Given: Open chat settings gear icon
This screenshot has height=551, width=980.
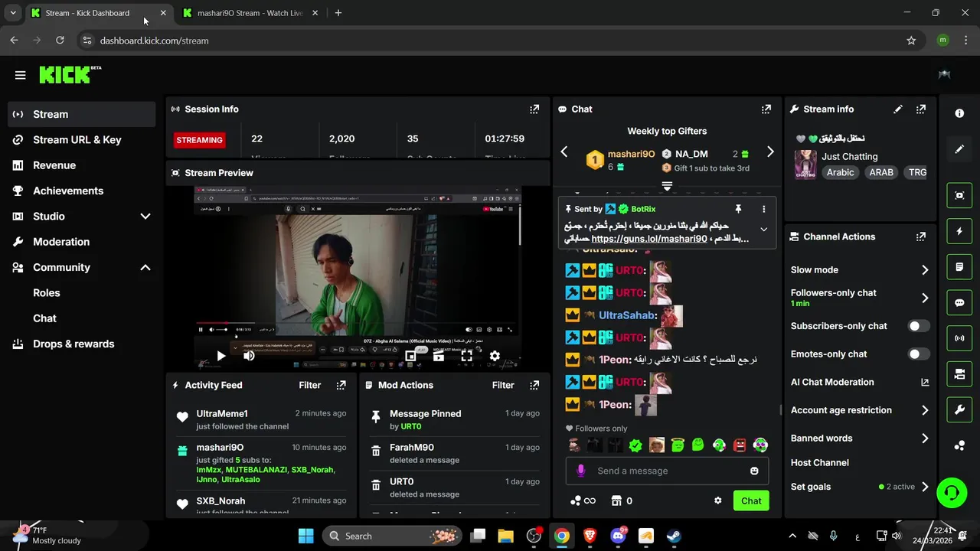Looking at the screenshot, I should [x=718, y=500].
